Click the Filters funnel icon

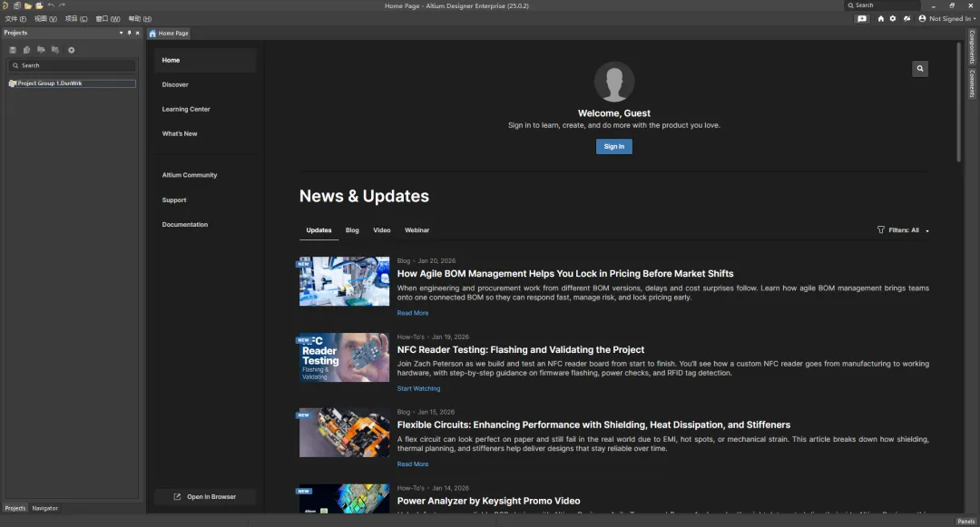tap(880, 229)
